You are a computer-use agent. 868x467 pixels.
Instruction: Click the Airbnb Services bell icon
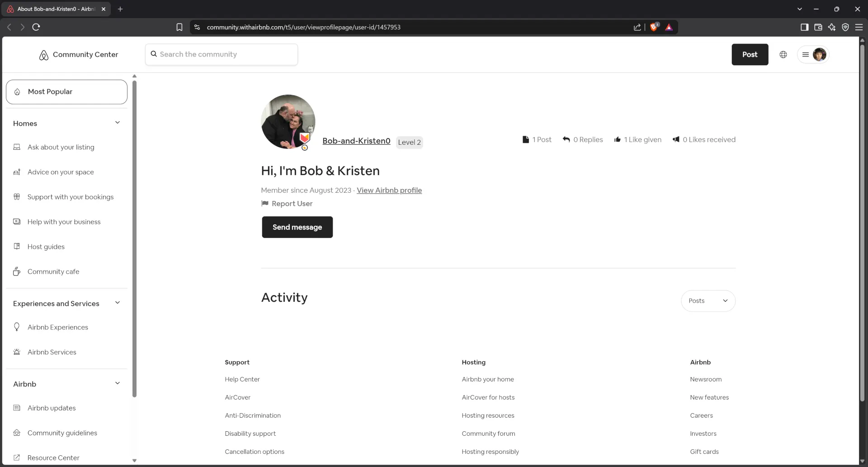pyautogui.click(x=17, y=352)
